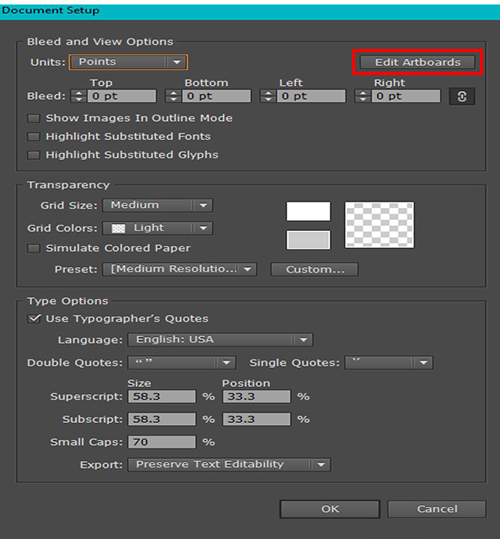Check Highlight Substituted Glyphs
The image size is (500, 539).
click(34, 155)
